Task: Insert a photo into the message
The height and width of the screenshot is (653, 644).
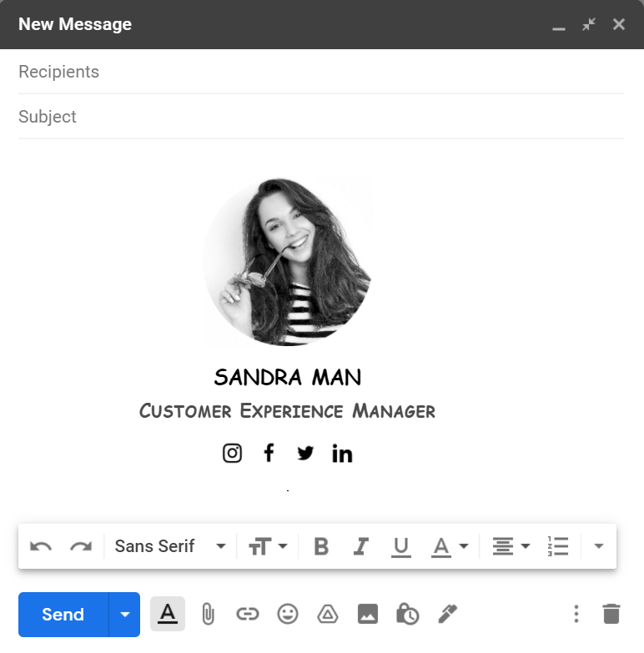Action: [367, 615]
